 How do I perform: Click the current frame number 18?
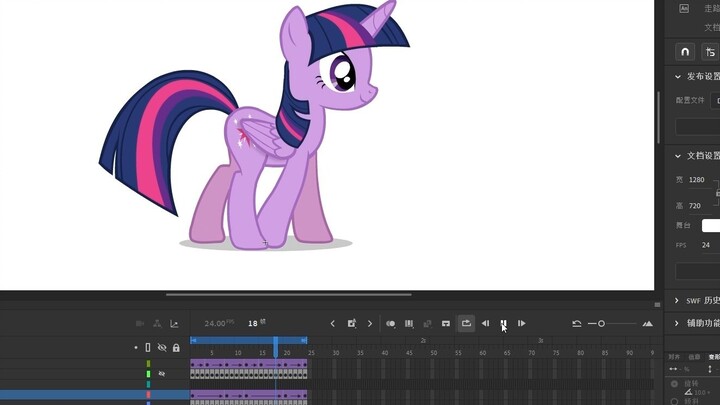click(x=253, y=323)
